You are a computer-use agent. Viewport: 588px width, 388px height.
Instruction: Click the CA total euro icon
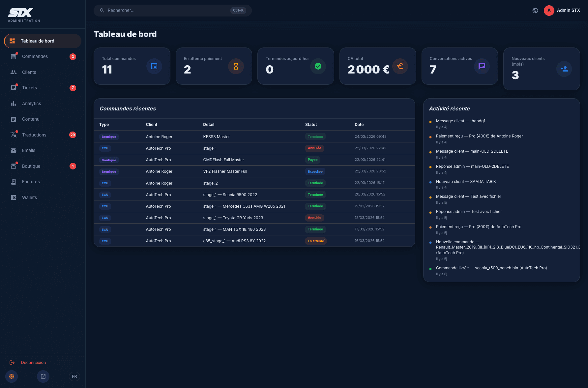pos(400,66)
